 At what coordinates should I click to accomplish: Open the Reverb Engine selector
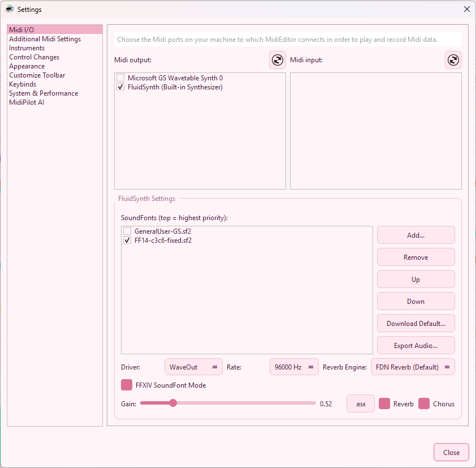[413, 367]
